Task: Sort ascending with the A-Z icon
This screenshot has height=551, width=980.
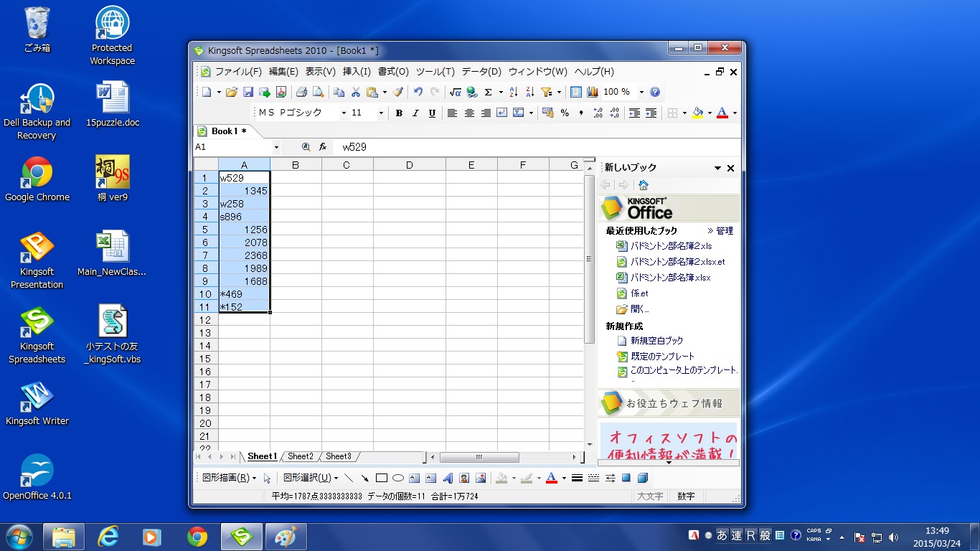Action: click(513, 92)
